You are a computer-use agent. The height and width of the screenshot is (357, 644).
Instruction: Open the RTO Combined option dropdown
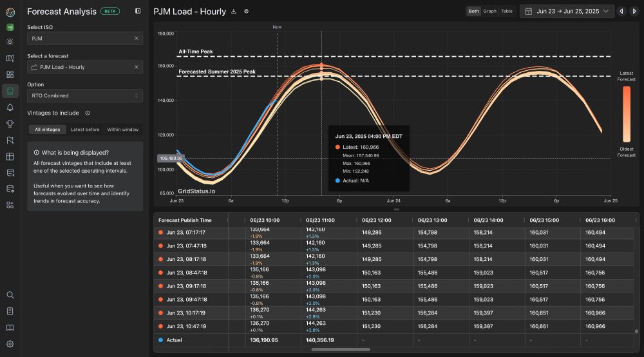(x=85, y=96)
